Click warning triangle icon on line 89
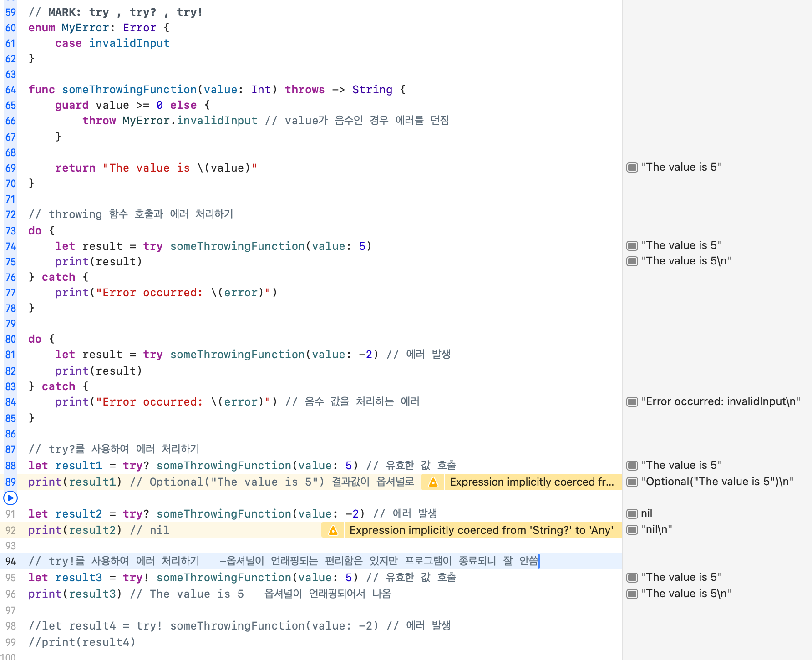 [x=433, y=482]
